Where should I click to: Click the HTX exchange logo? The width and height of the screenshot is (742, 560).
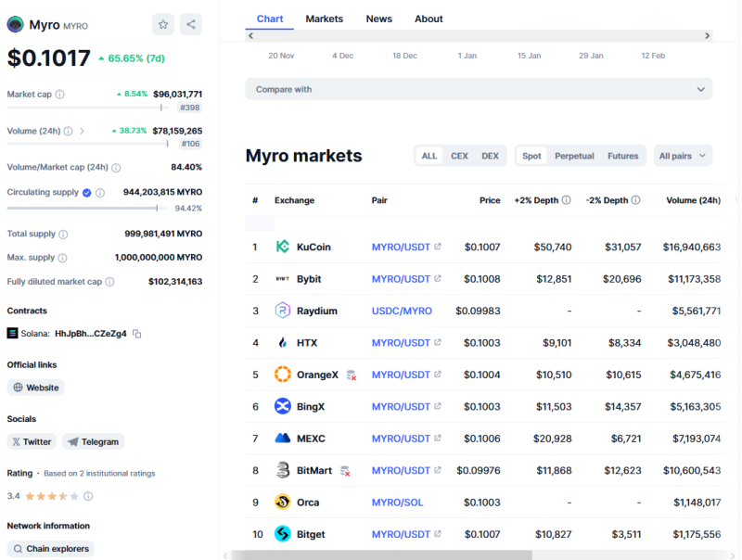pos(283,342)
